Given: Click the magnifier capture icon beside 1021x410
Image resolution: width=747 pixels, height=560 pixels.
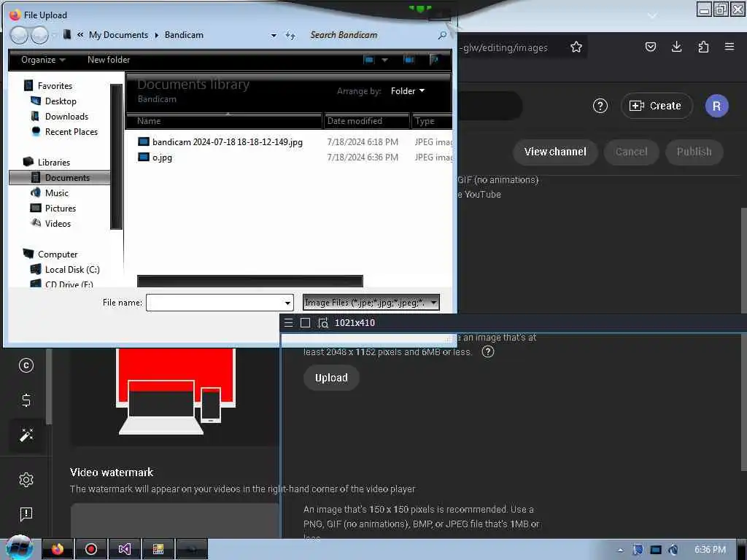Looking at the screenshot, I should click(x=323, y=323).
